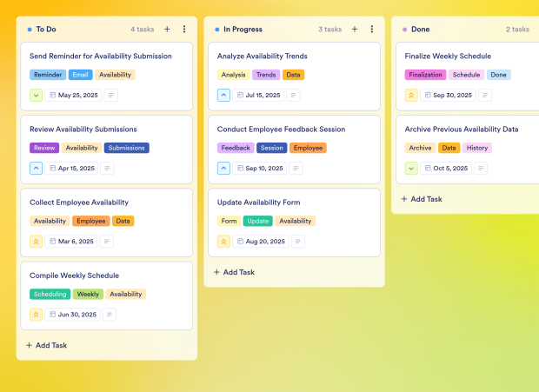Open Analyze Availability Trends task title
This screenshot has width=539, height=392.
(263, 56)
